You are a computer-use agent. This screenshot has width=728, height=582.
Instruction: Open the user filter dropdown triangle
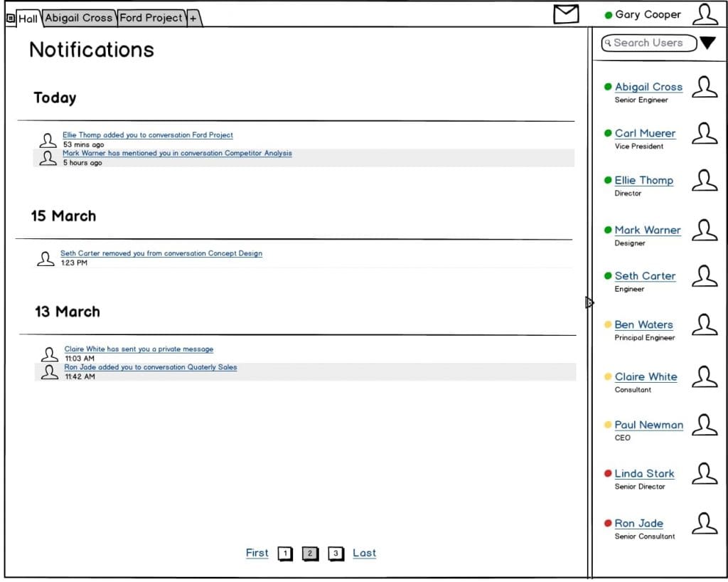pos(708,43)
